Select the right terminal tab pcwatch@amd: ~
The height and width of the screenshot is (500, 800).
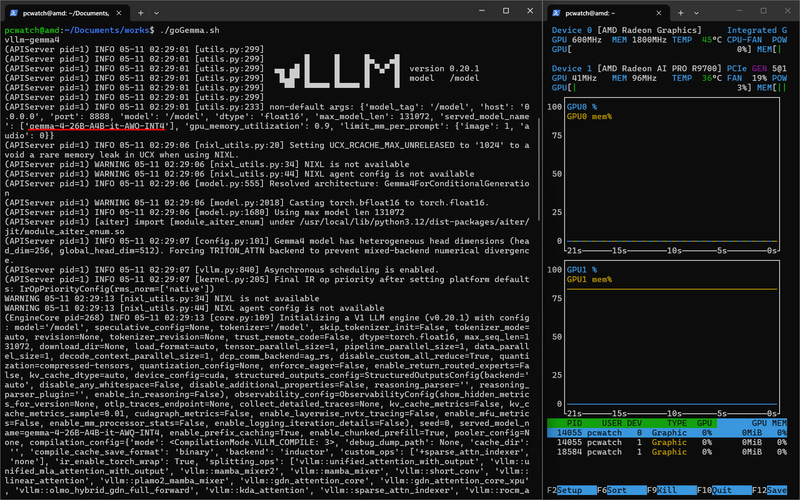click(607, 13)
